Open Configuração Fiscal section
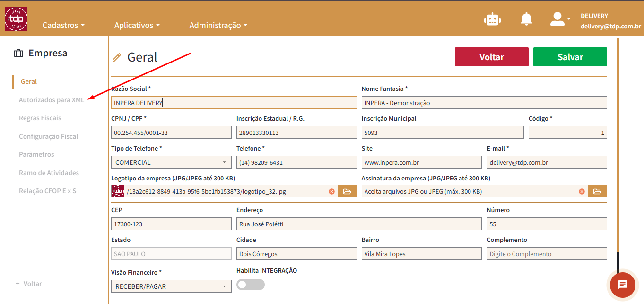 [49, 136]
